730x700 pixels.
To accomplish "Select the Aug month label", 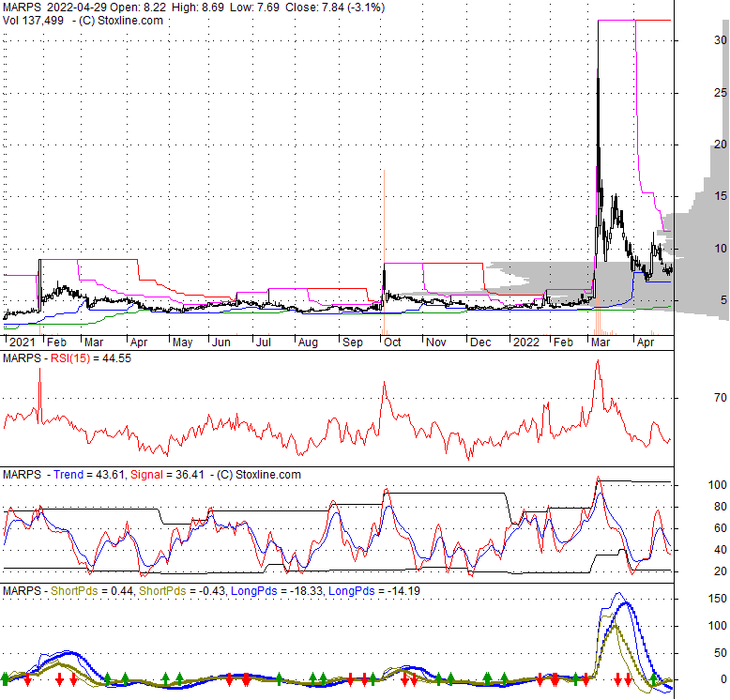I will [x=308, y=342].
